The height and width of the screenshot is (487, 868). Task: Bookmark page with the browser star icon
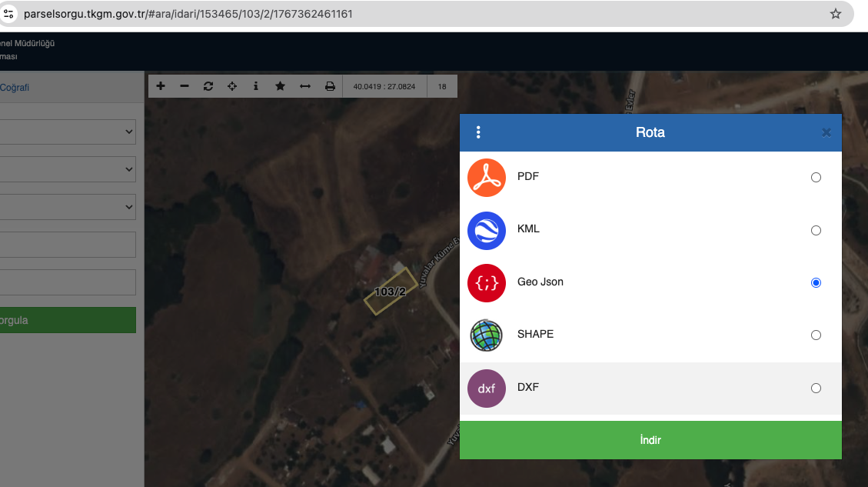tap(836, 14)
